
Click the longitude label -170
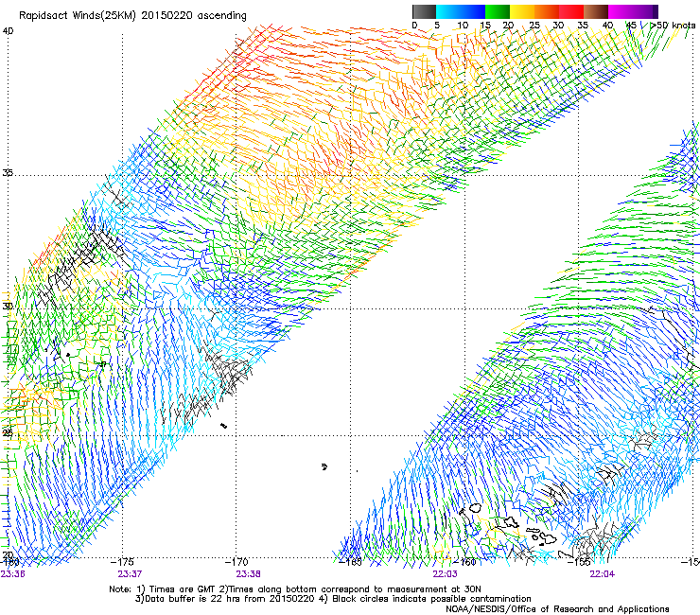tap(236, 562)
